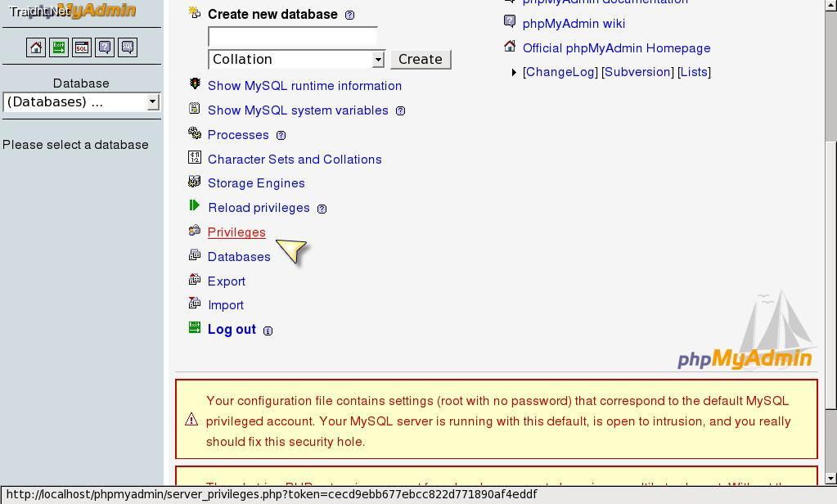This screenshot has width=837, height=504.
Task: Click help icon beside Create new database
Action: tap(349, 15)
